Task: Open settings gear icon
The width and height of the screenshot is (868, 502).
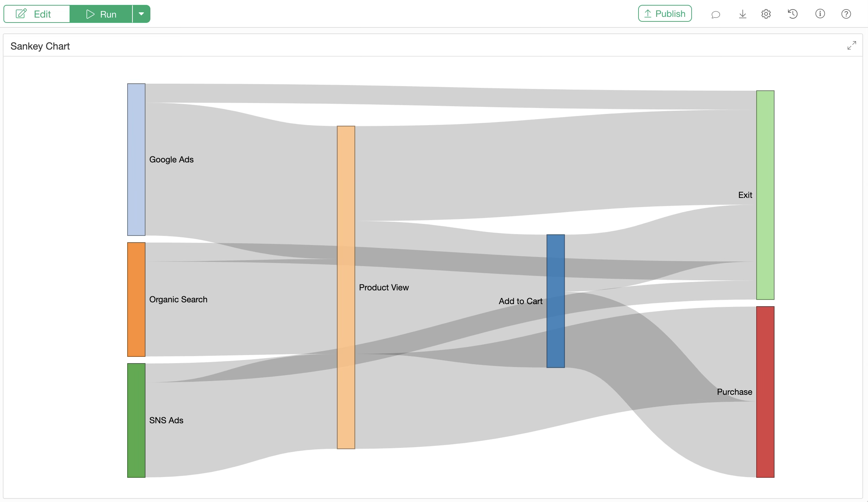Action: tap(766, 14)
